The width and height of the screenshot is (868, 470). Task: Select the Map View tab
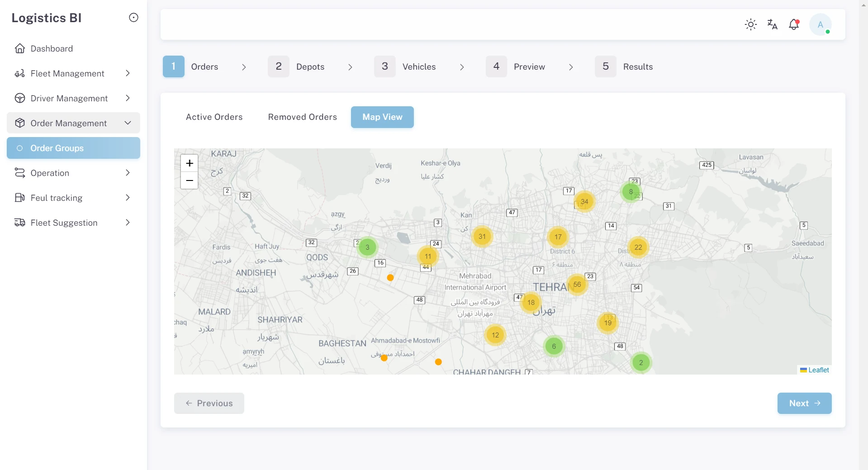tap(382, 117)
